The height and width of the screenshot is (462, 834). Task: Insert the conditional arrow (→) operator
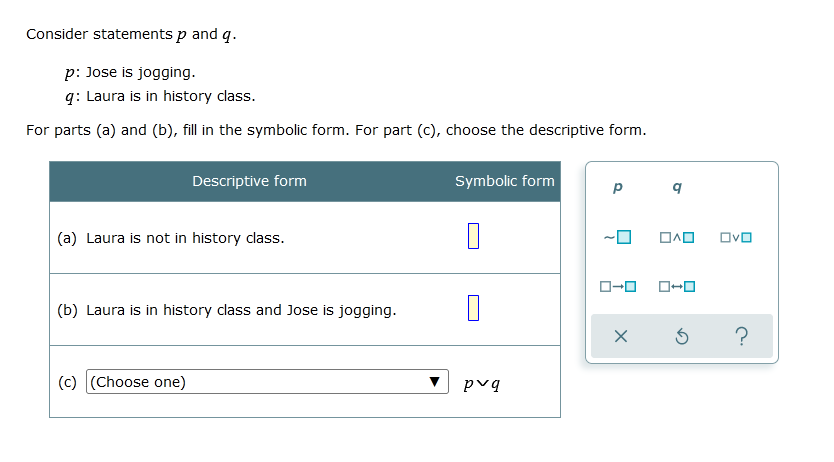pos(617,288)
